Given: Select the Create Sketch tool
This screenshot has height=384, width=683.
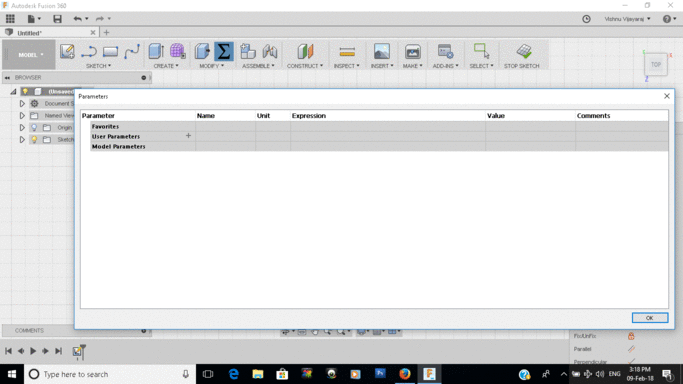Looking at the screenshot, I should point(67,51).
